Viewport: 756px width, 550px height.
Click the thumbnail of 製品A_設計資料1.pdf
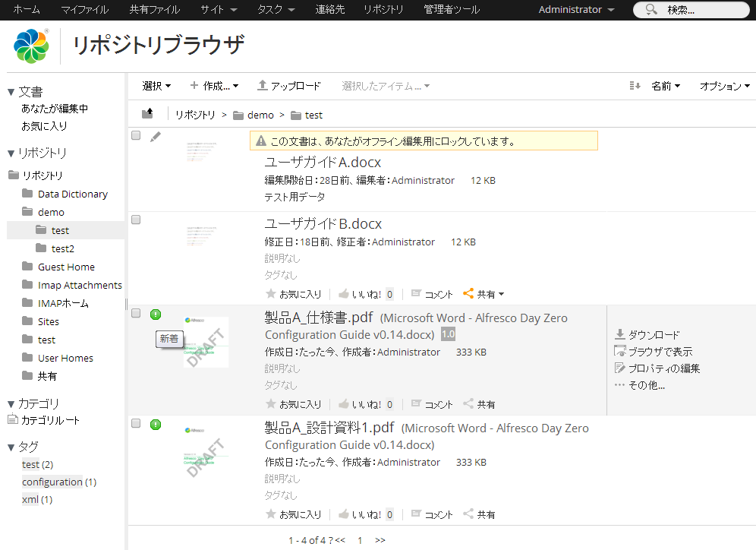coord(206,452)
